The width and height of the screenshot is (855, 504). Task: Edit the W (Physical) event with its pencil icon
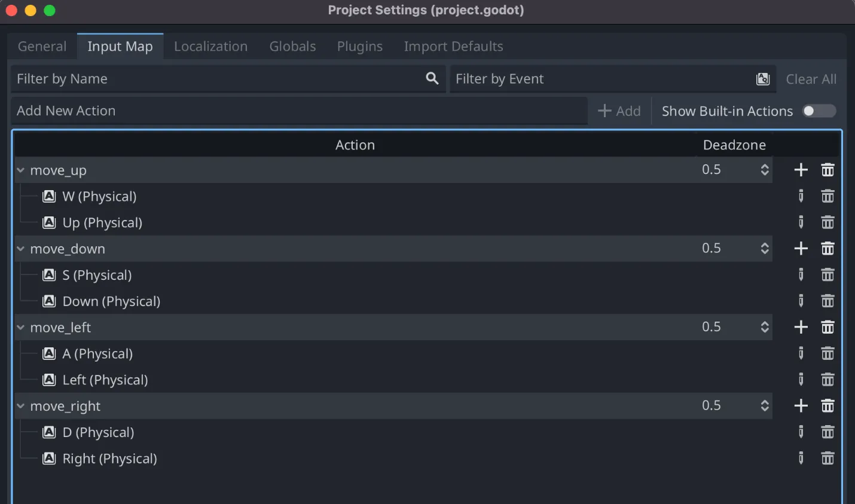click(x=801, y=196)
